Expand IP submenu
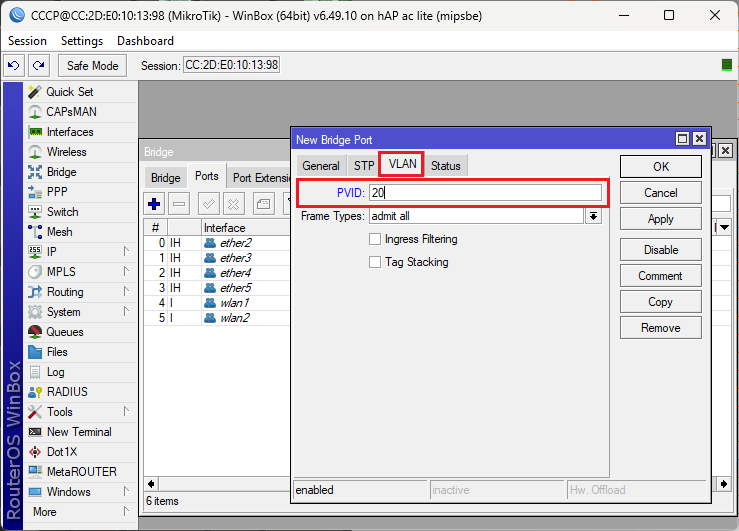The width and height of the screenshot is (739, 531). [x=126, y=252]
